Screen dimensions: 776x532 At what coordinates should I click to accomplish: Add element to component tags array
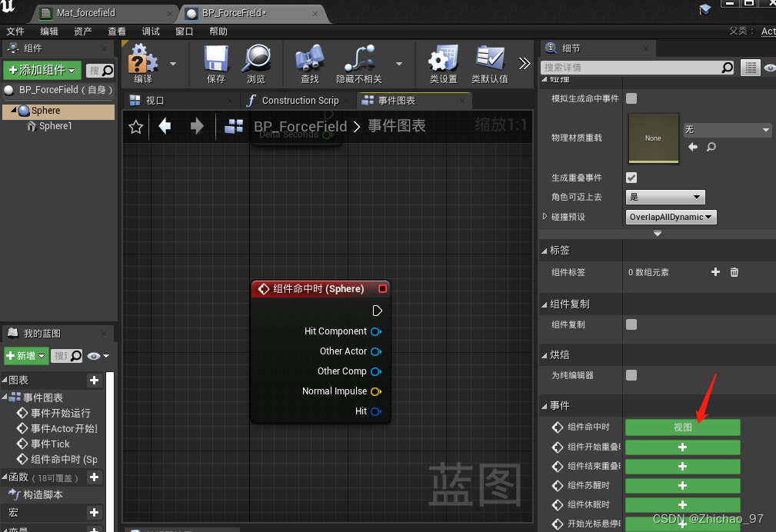click(715, 271)
